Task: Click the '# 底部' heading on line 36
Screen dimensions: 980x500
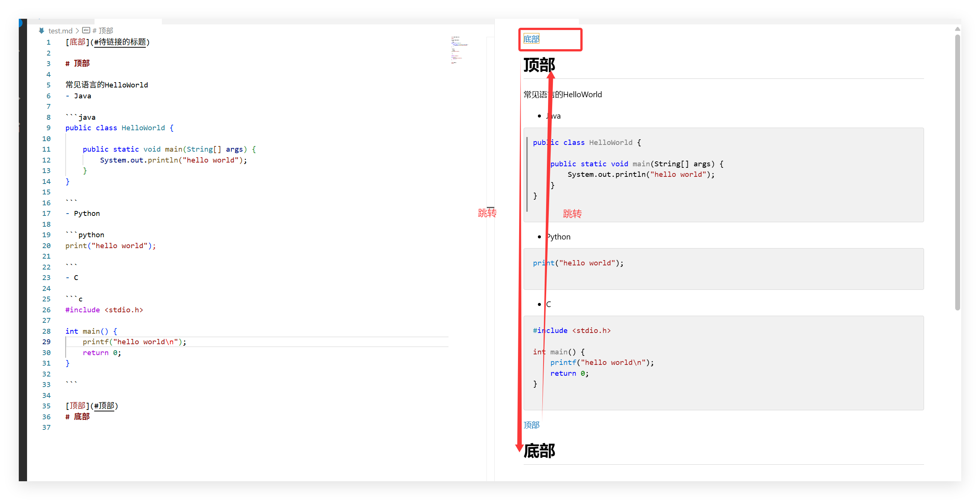Action: [x=78, y=417]
